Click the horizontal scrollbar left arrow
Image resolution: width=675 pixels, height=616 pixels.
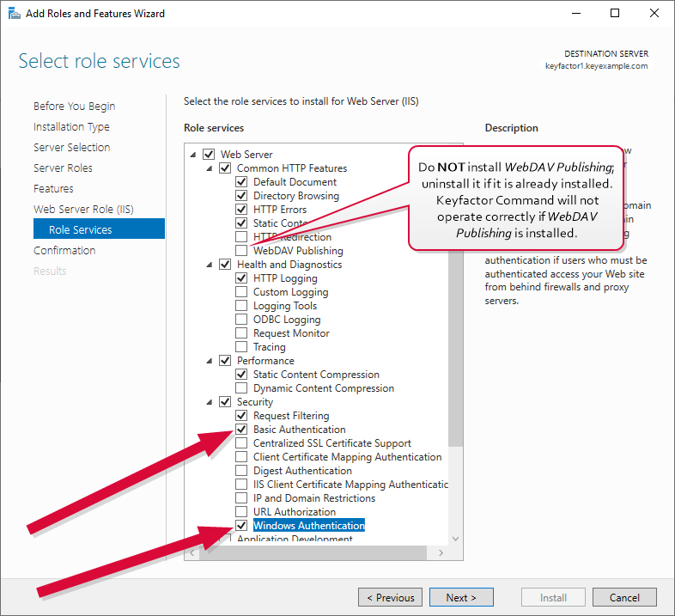point(192,552)
